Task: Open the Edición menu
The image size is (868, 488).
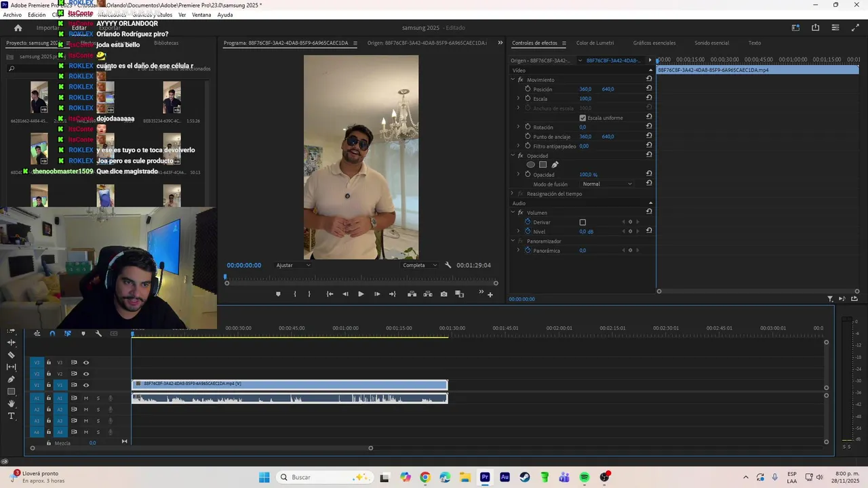Action: click(x=37, y=15)
